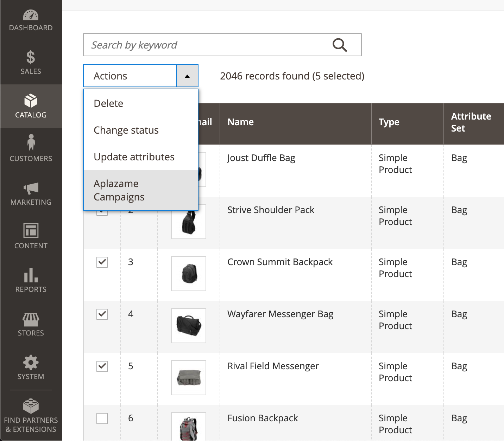Uncheck the Wayfarer Messenger Bag row checkbox

point(102,314)
